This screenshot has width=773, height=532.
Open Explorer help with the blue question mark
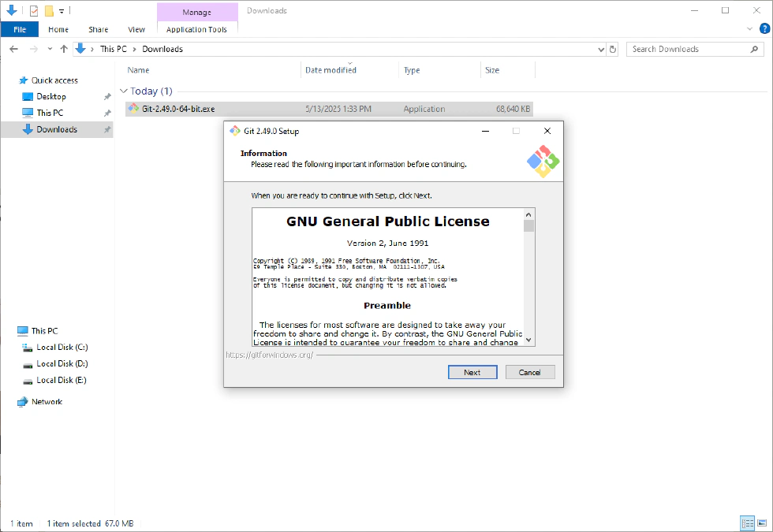tap(763, 29)
